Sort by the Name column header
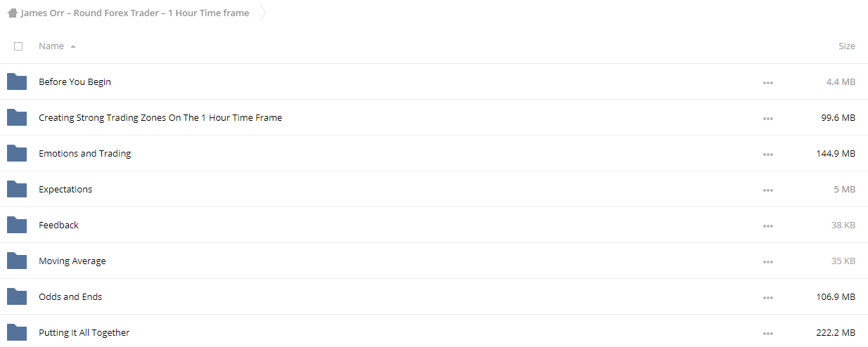The height and width of the screenshot is (347, 868). [x=51, y=46]
